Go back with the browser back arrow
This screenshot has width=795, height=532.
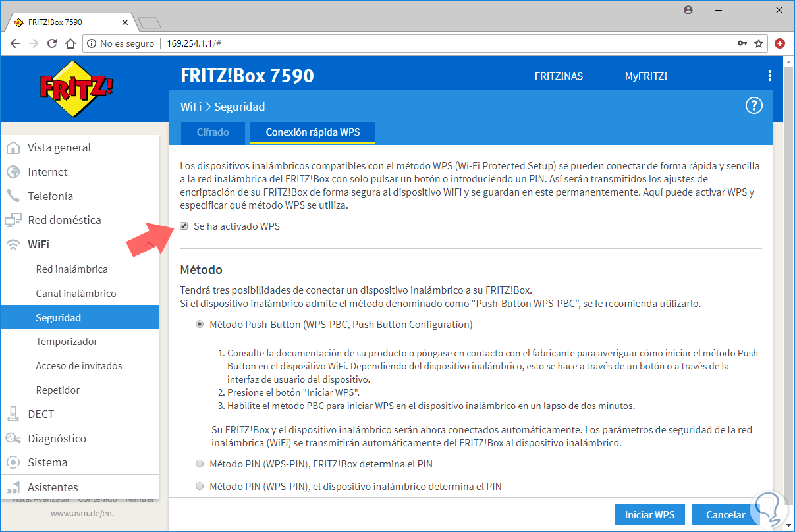15,43
